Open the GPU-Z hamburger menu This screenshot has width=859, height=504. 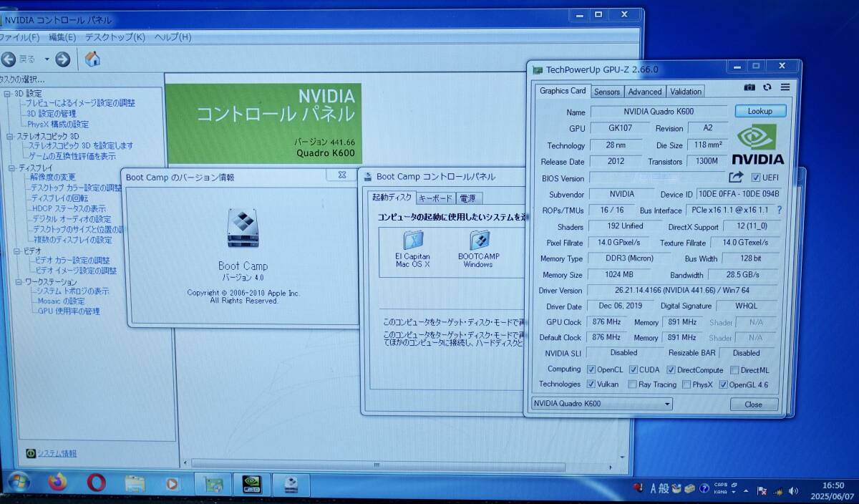785,87
